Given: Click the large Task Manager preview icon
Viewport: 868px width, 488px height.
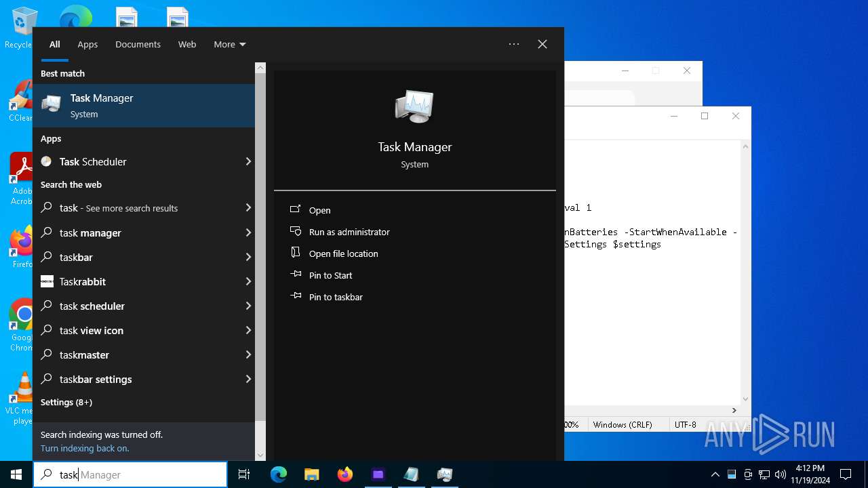Looking at the screenshot, I should pyautogui.click(x=414, y=106).
